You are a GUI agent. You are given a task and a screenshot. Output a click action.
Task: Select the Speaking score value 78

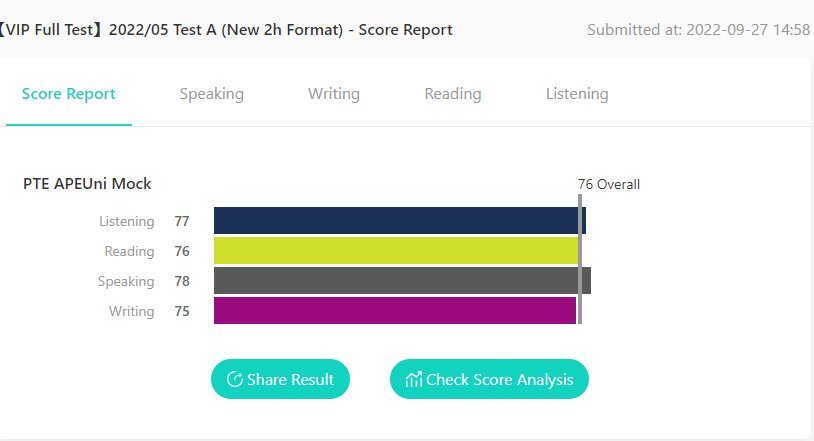182,281
